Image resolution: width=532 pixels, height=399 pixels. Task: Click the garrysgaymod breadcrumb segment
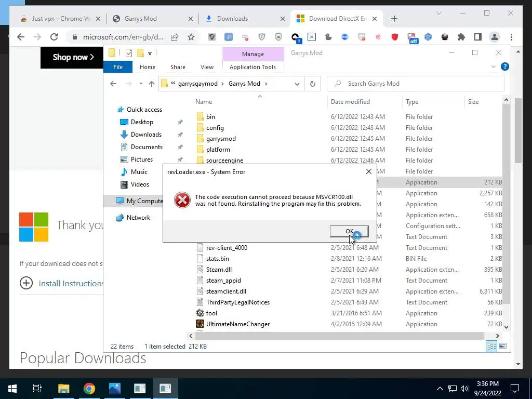pyautogui.click(x=198, y=84)
